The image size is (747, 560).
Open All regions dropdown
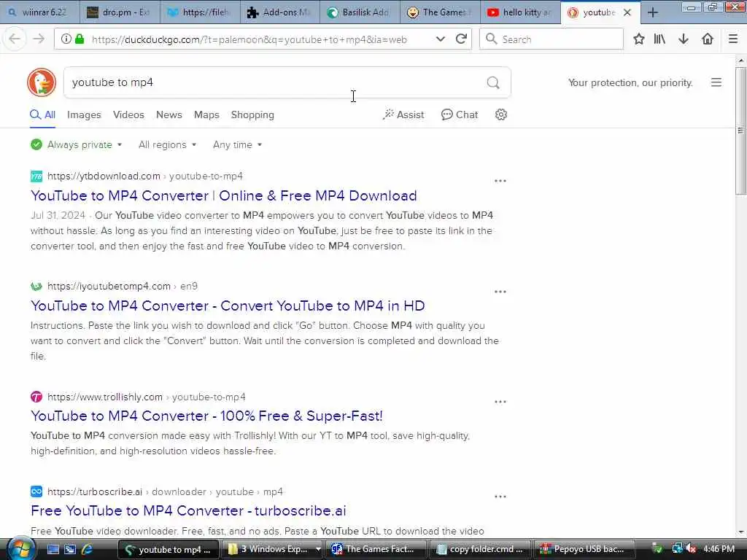tap(167, 145)
